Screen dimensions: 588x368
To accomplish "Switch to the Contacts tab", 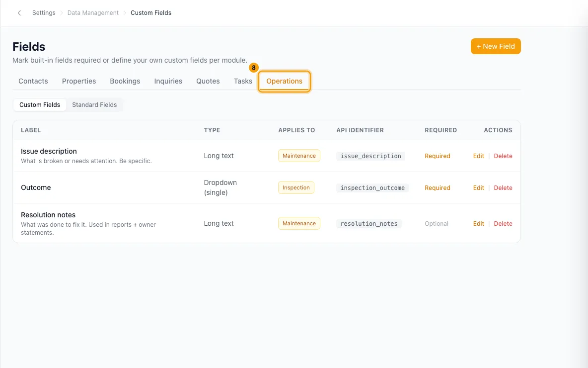I will point(33,81).
